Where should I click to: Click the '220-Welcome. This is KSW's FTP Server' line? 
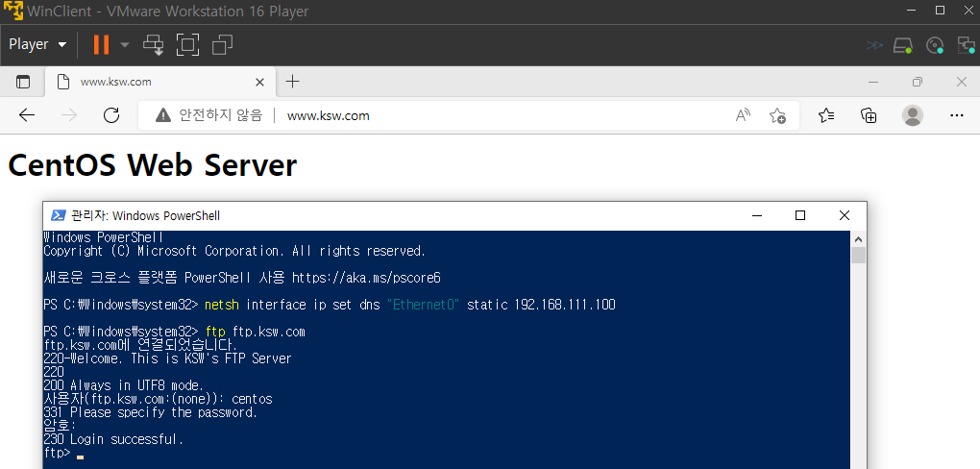pos(167,358)
